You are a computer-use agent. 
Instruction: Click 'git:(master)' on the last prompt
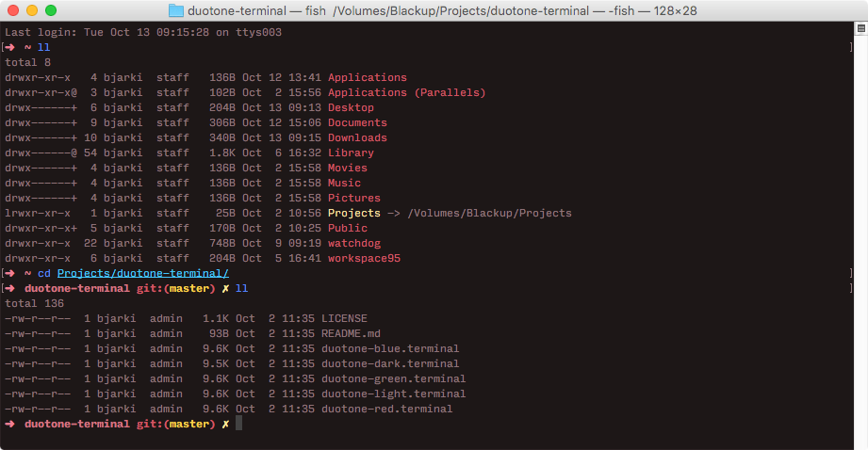[176, 424]
